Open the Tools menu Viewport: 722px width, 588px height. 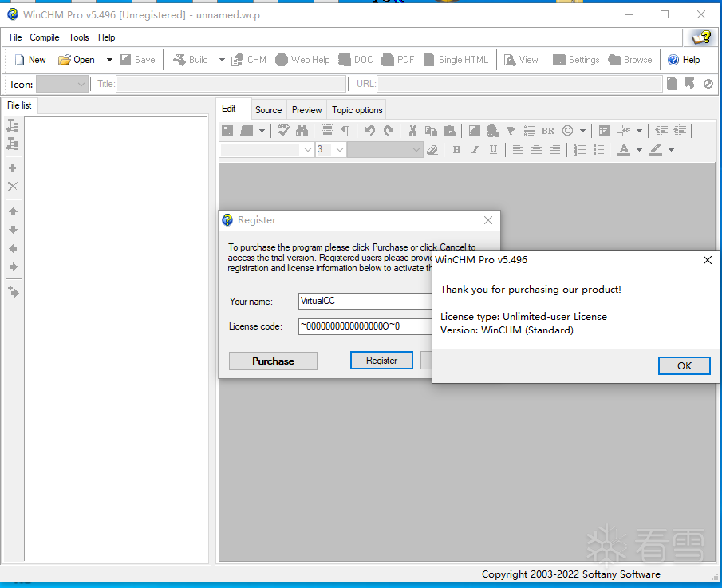[79, 37]
